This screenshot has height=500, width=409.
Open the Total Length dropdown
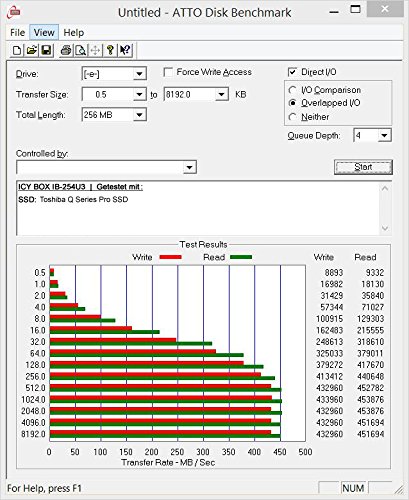click(139, 115)
